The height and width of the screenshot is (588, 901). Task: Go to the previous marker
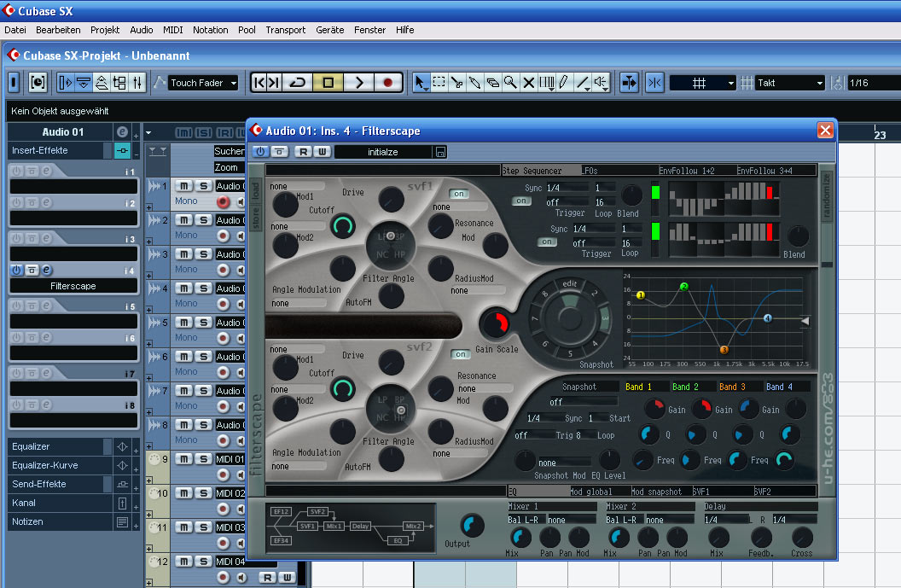click(x=259, y=83)
